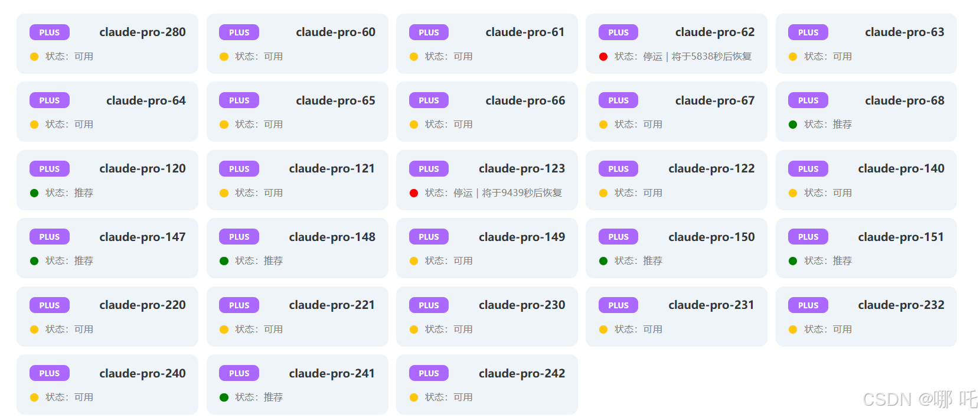This screenshot has width=980, height=417.
Task: Click the PLUS badge on claude-pro-60
Action: tap(239, 32)
